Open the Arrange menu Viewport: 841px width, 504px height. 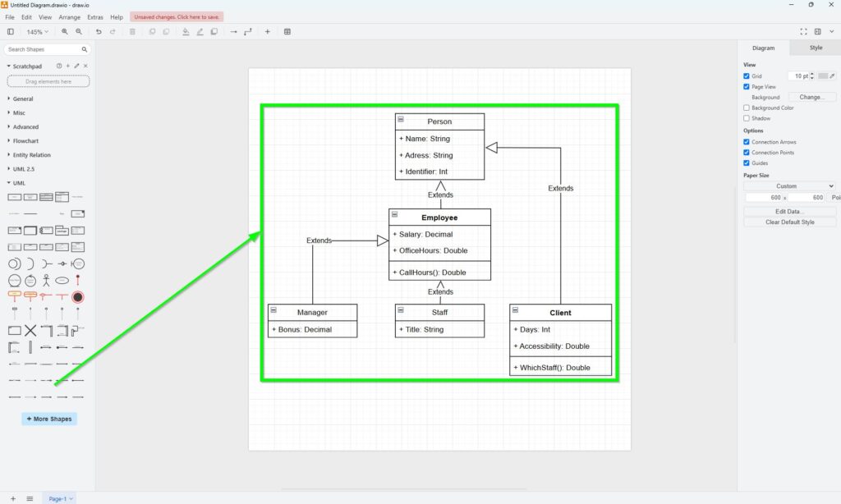pos(70,16)
